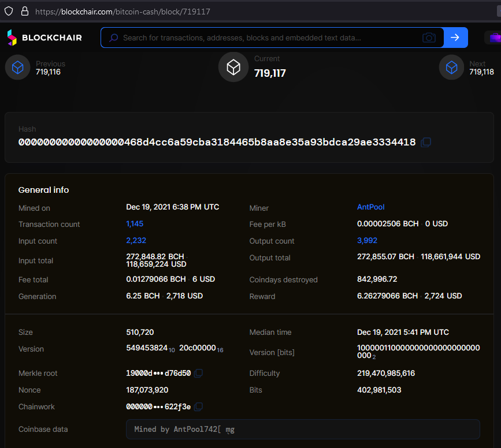This screenshot has height=448, width=501.
Task: Copy the block hash
Action: coord(426,142)
